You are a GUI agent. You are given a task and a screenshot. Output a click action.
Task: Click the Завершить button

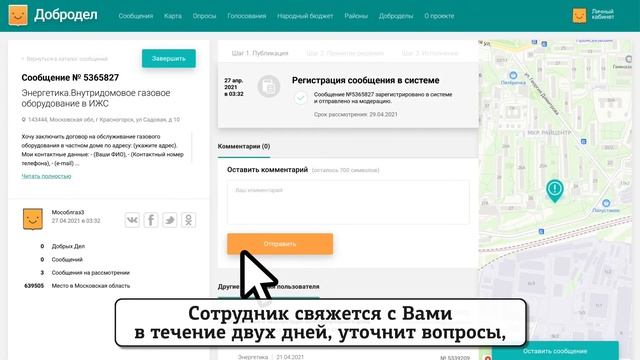click(x=169, y=58)
